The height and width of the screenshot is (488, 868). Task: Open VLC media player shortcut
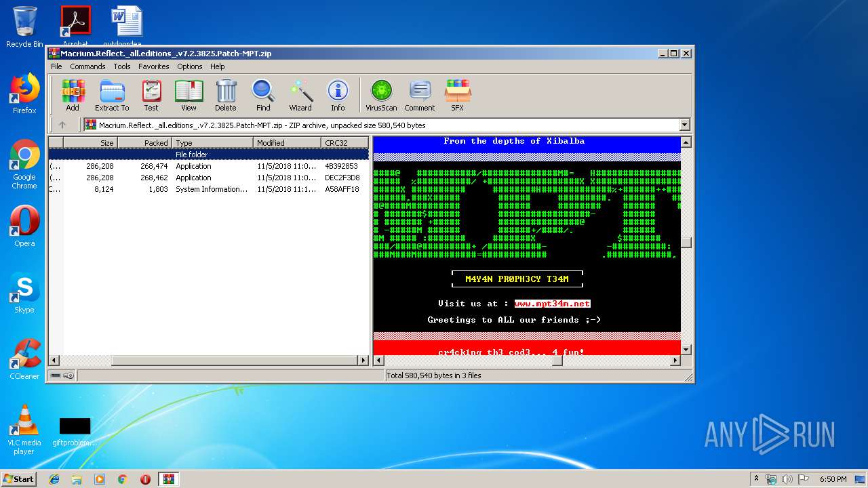point(24,430)
